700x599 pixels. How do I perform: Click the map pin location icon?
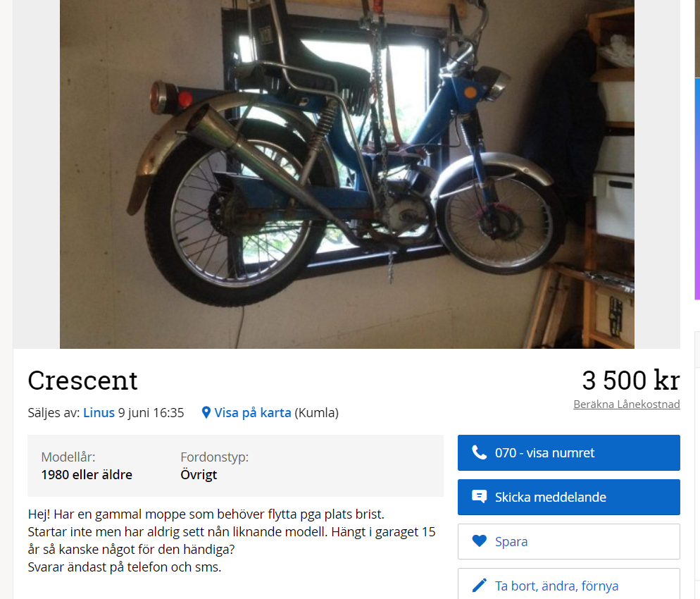(x=206, y=412)
